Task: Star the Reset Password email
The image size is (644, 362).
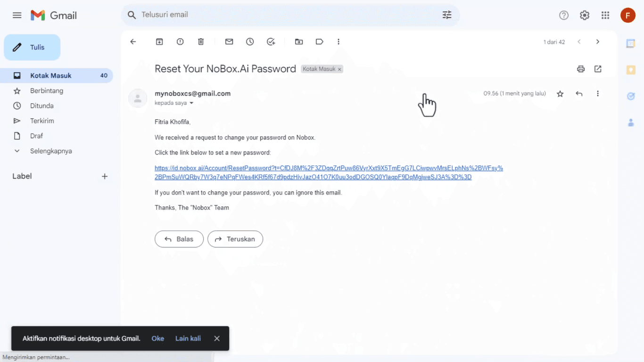Action: (560, 93)
